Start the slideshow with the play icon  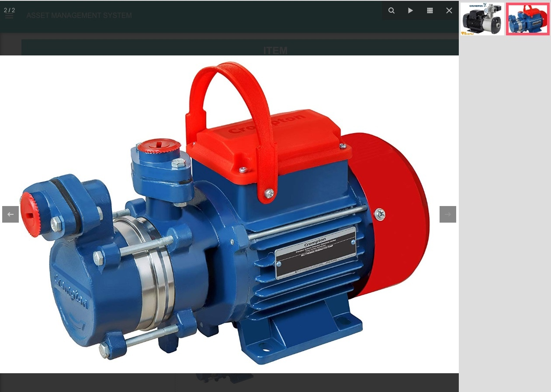tap(411, 10)
